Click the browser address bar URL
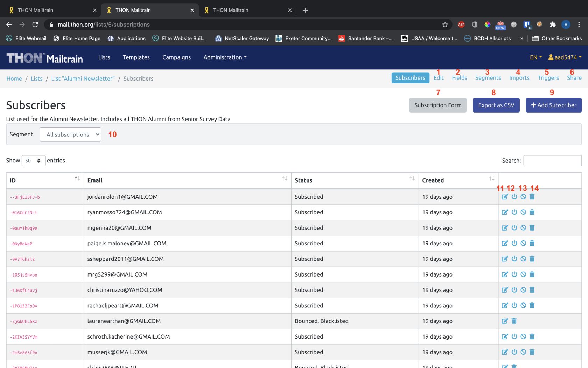Image resolution: width=588 pixels, height=368 pixels. pos(104,25)
